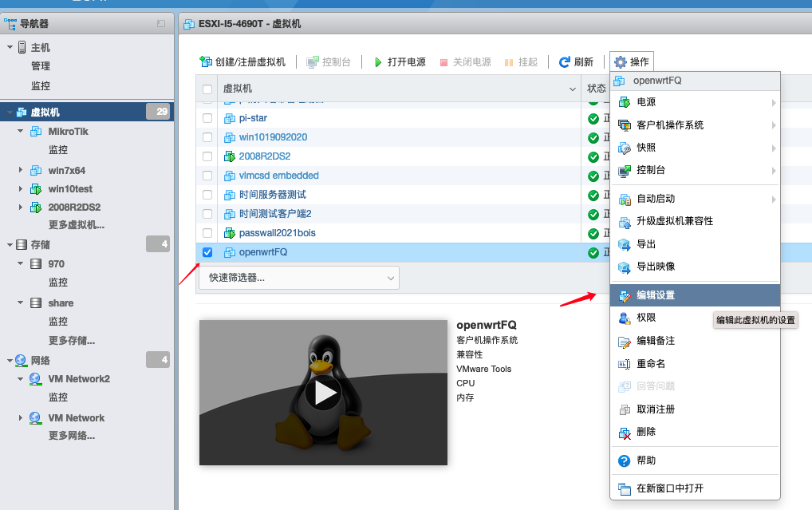Screen dimensions: 812x510
Task: Click the 自动启动 autostart icon
Action: point(625,199)
